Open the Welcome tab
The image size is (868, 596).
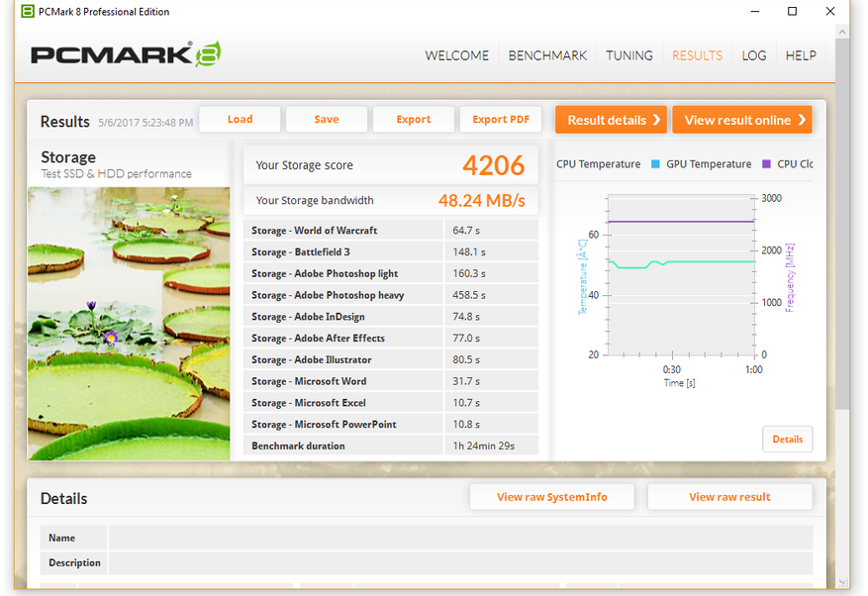click(x=456, y=55)
